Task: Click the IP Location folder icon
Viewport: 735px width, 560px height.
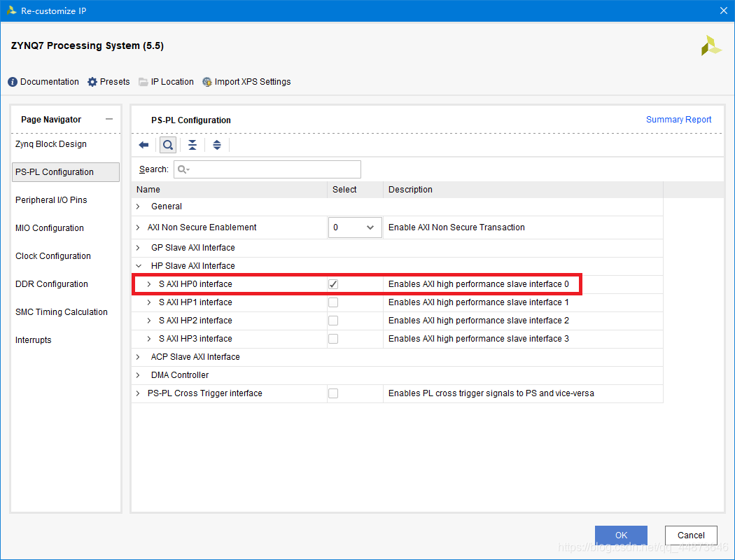Action: click(x=143, y=82)
